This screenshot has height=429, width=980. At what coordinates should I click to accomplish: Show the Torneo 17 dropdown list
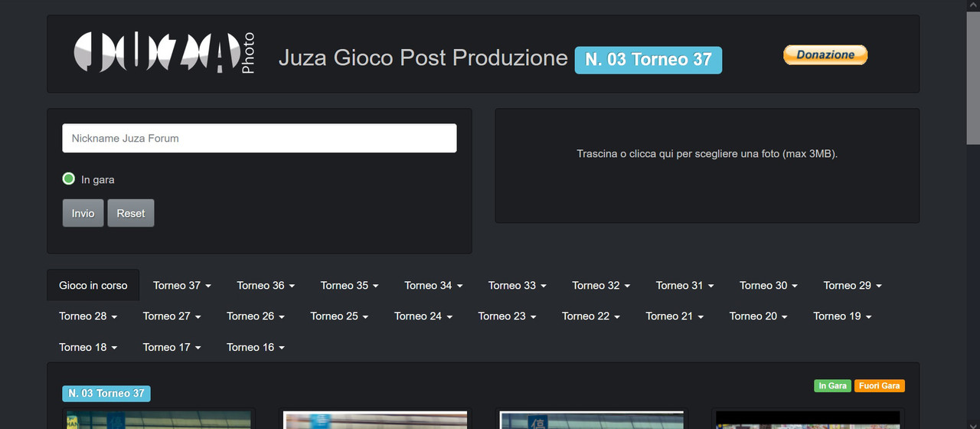[172, 347]
